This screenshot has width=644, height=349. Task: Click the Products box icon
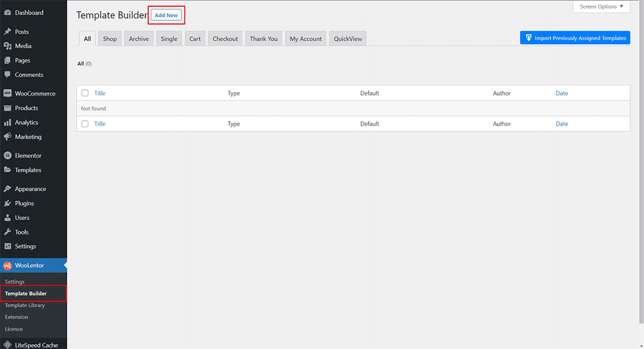click(7, 108)
